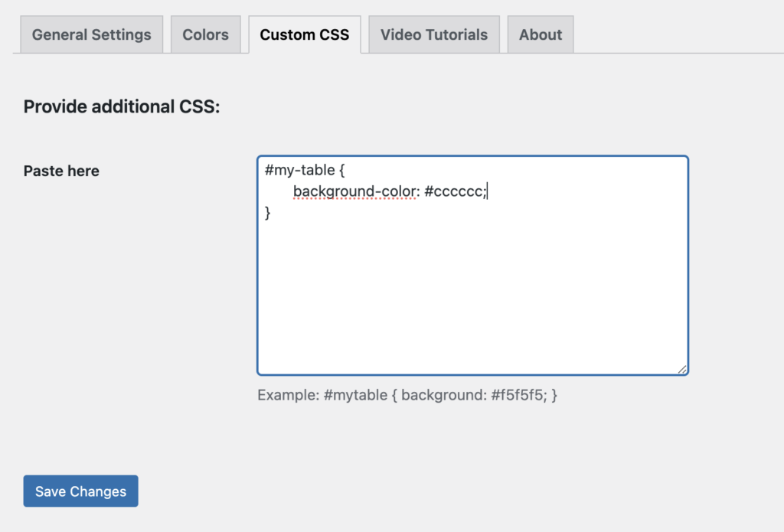
Task: Click the Save Changes button
Action: pyautogui.click(x=80, y=491)
